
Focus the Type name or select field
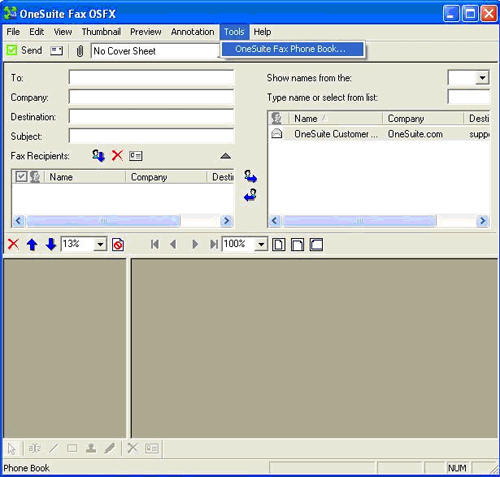pyautogui.click(x=468, y=97)
